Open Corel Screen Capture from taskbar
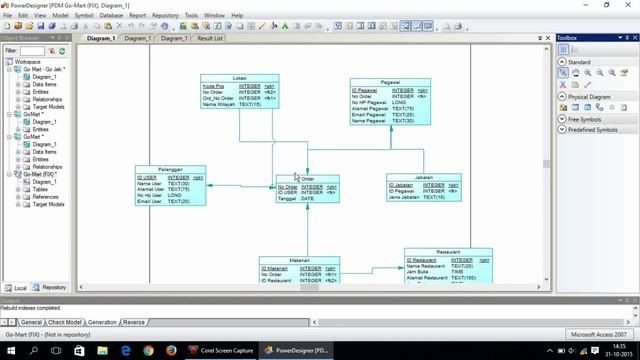640x360 pixels. [221, 351]
